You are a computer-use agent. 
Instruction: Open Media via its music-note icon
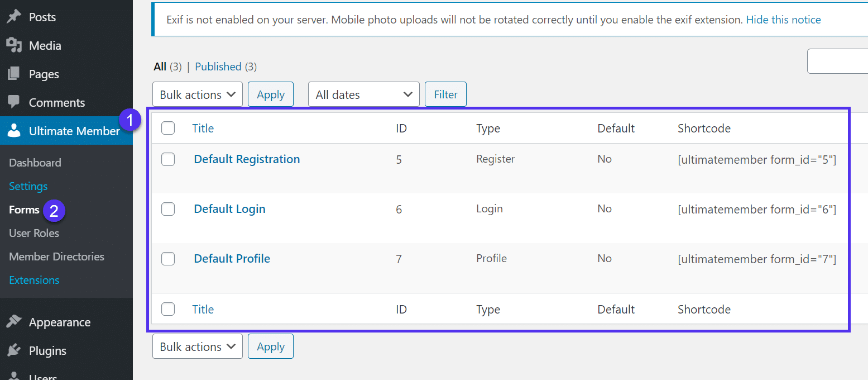coord(15,45)
